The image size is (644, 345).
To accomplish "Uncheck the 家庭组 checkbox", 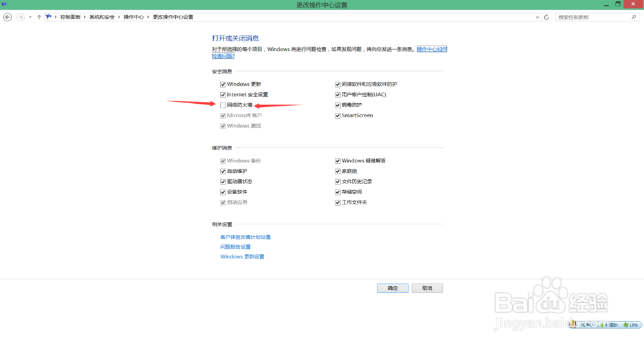I will coord(337,171).
